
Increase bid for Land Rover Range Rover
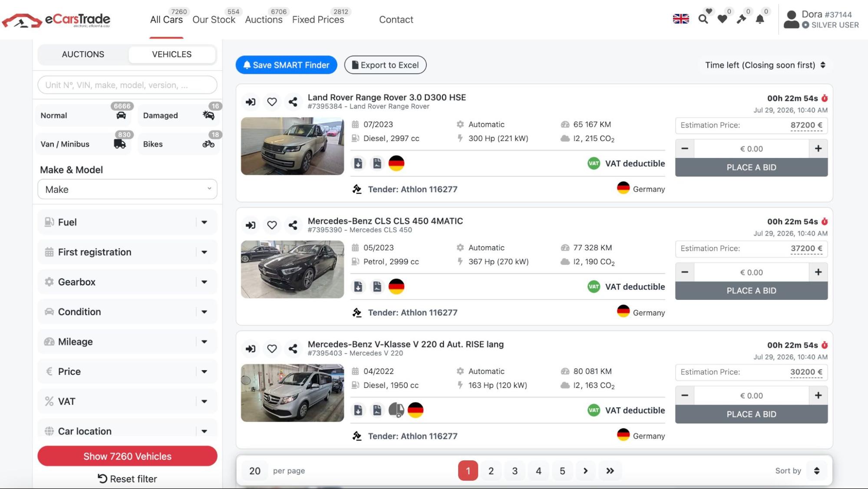(818, 149)
